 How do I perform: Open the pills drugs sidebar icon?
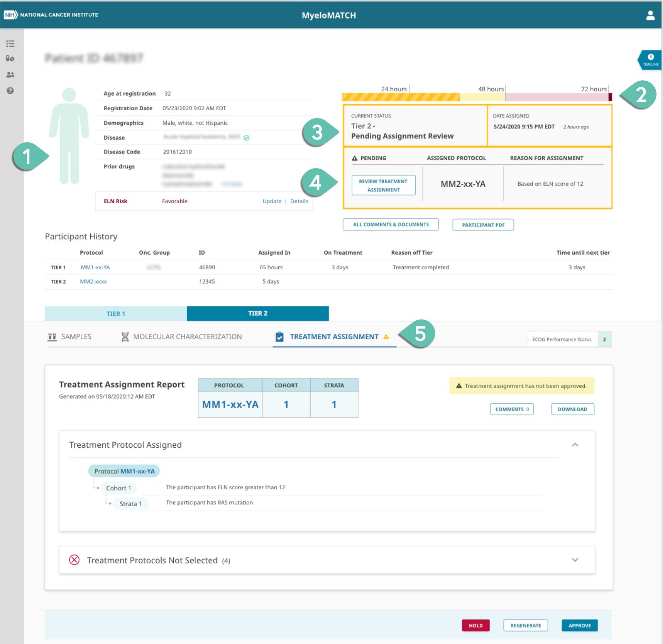(10, 59)
